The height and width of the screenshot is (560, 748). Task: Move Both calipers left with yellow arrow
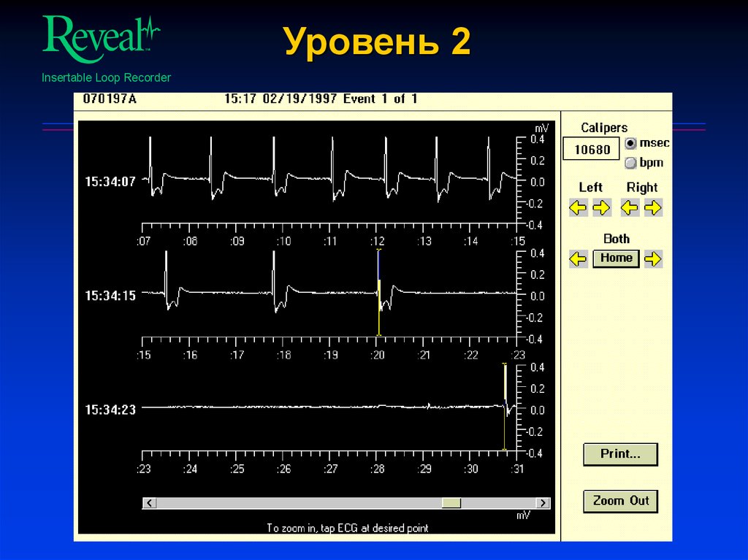tap(578, 258)
